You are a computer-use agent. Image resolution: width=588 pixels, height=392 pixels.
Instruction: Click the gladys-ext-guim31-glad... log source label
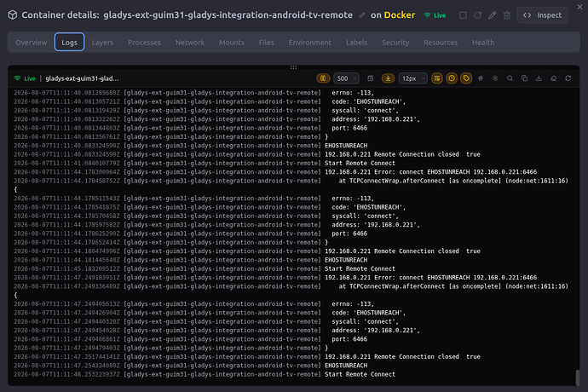[x=82, y=78]
